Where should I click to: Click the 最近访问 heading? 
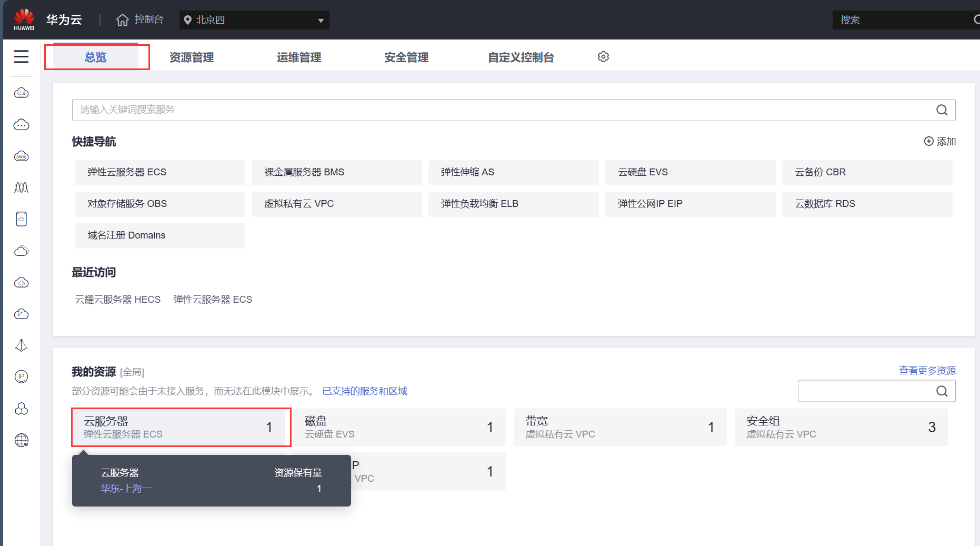tap(94, 272)
